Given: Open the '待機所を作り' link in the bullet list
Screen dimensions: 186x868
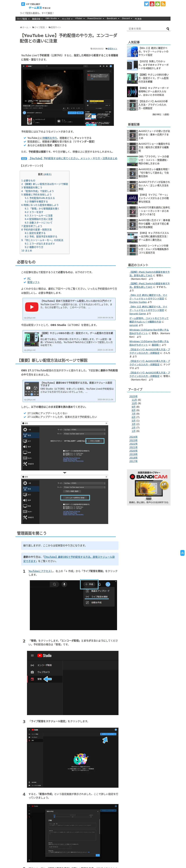Looking at the screenshot, I should click(50, 138).
